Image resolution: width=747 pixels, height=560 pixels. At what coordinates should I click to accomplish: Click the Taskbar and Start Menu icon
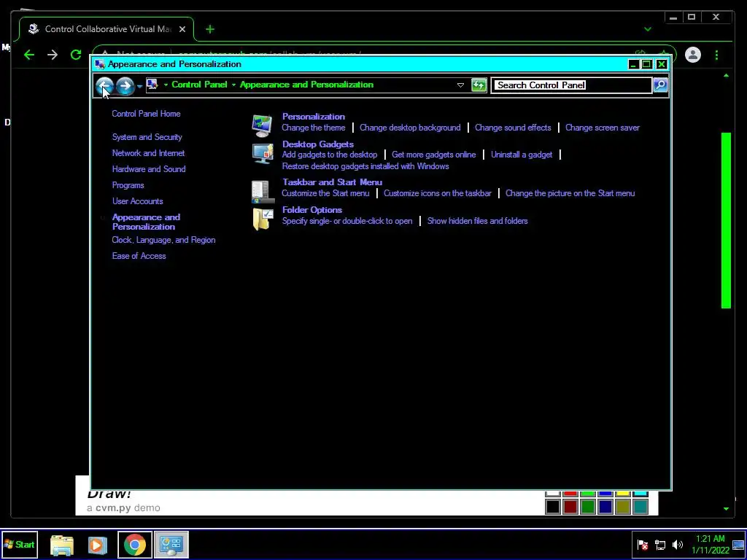coord(263,192)
